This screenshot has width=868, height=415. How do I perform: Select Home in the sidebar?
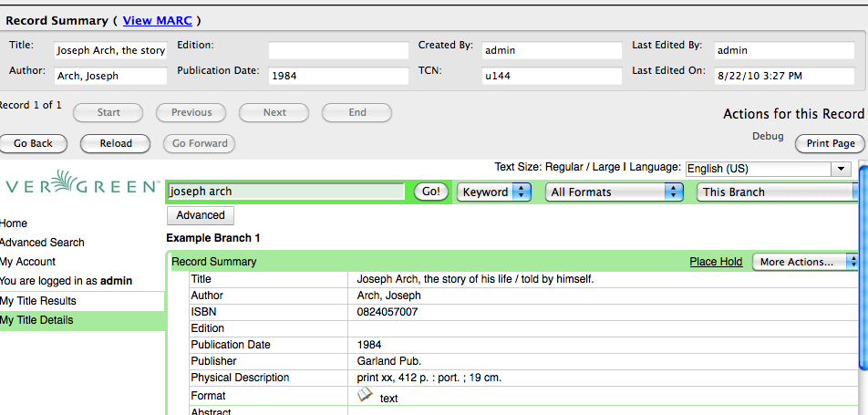[14, 223]
